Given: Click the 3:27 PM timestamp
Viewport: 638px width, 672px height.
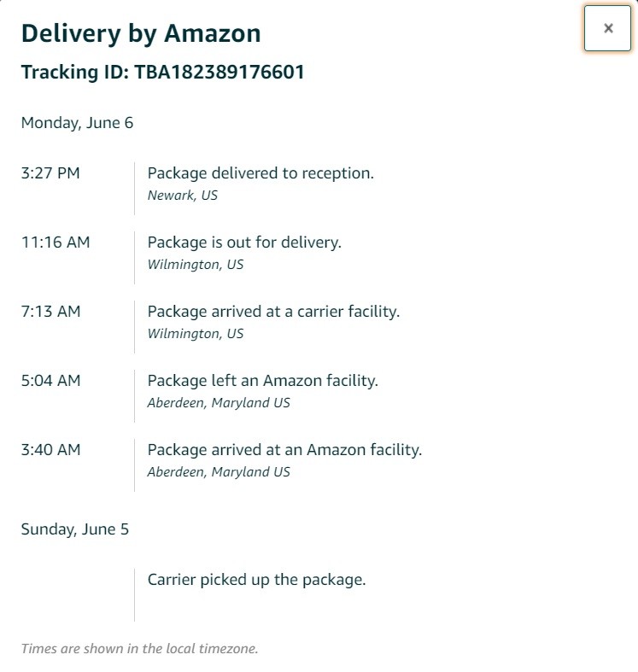Looking at the screenshot, I should (x=50, y=173).
